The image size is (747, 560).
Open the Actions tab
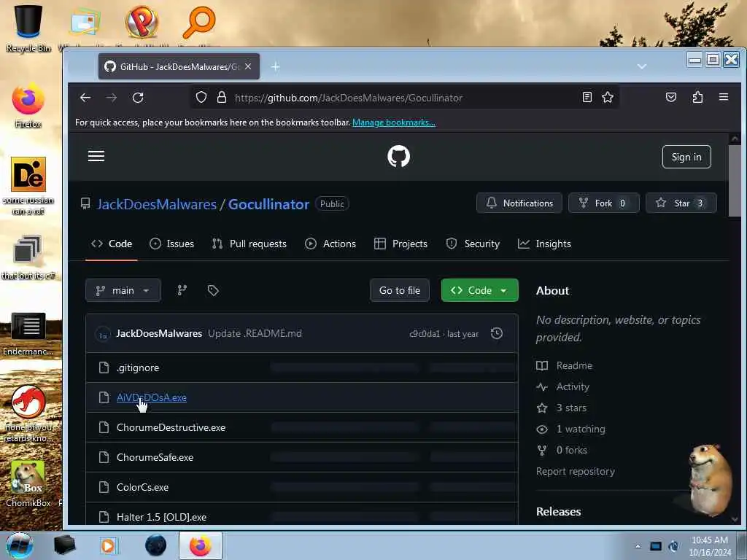point(330,244)
